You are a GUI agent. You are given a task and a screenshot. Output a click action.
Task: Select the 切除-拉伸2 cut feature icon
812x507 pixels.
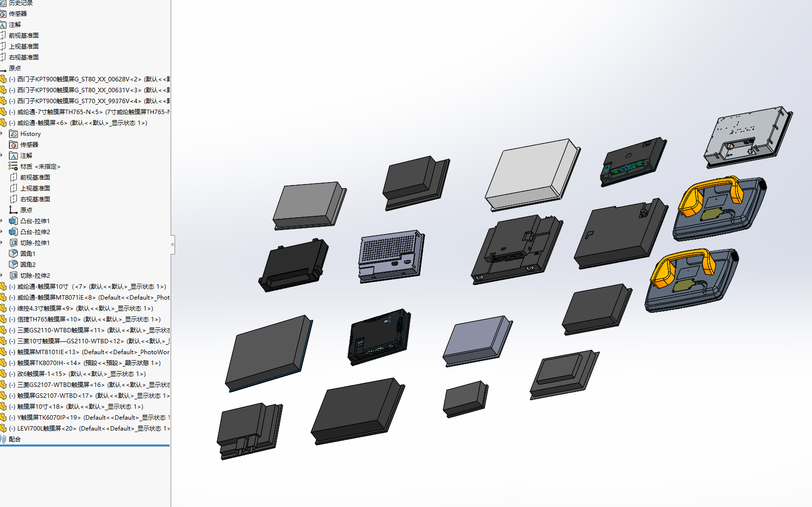(14, 276)
